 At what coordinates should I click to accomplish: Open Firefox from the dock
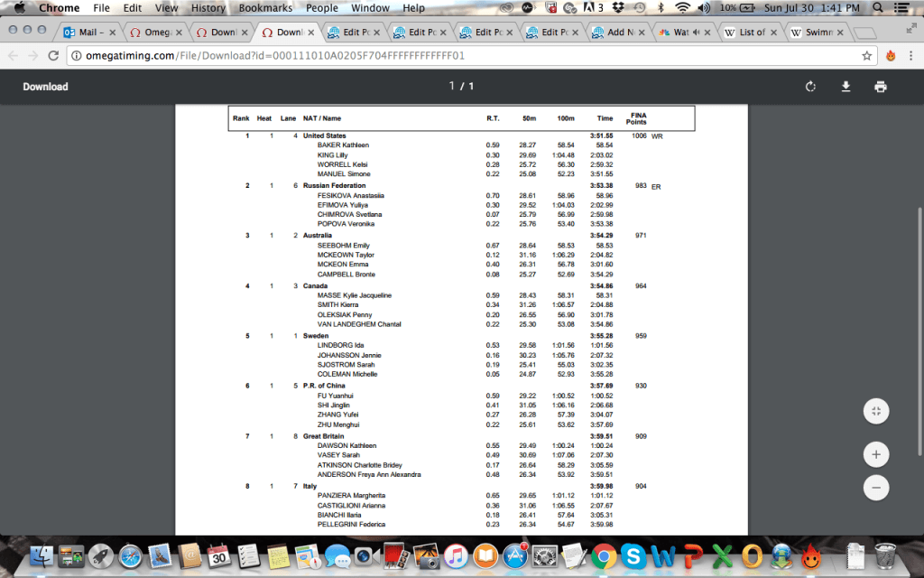[810, 557]
